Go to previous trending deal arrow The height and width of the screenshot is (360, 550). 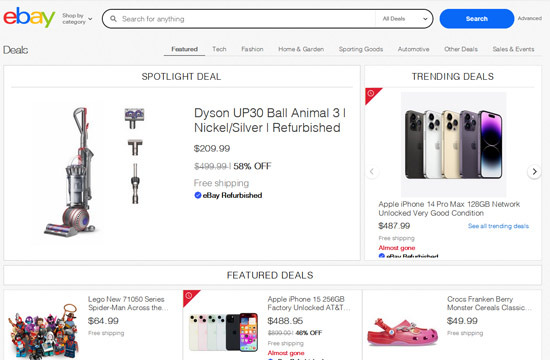[x=372, y=172]
